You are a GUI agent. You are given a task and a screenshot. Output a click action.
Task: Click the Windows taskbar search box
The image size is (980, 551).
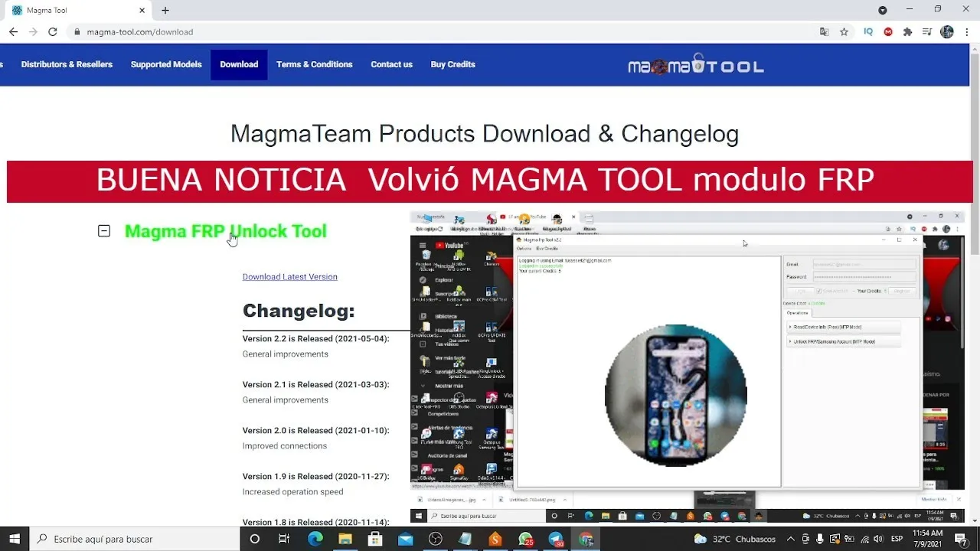135,539
